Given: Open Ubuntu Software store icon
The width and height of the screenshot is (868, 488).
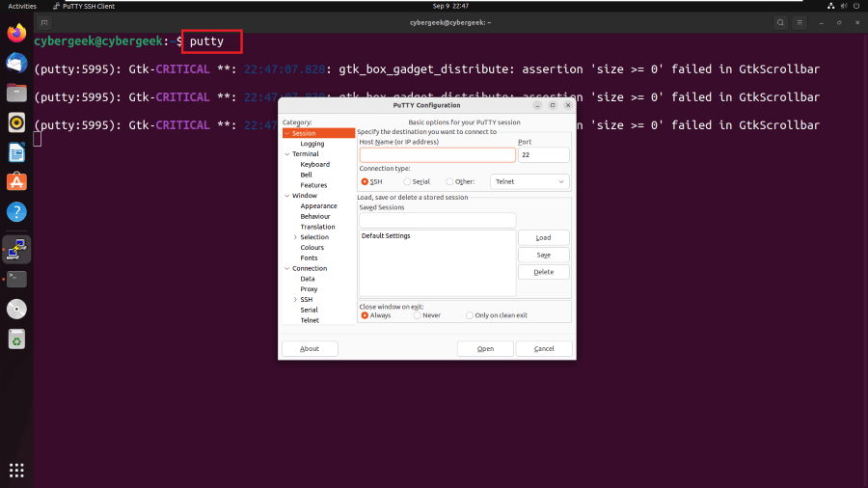Looking at the screenshot, I should click(16, 182).
